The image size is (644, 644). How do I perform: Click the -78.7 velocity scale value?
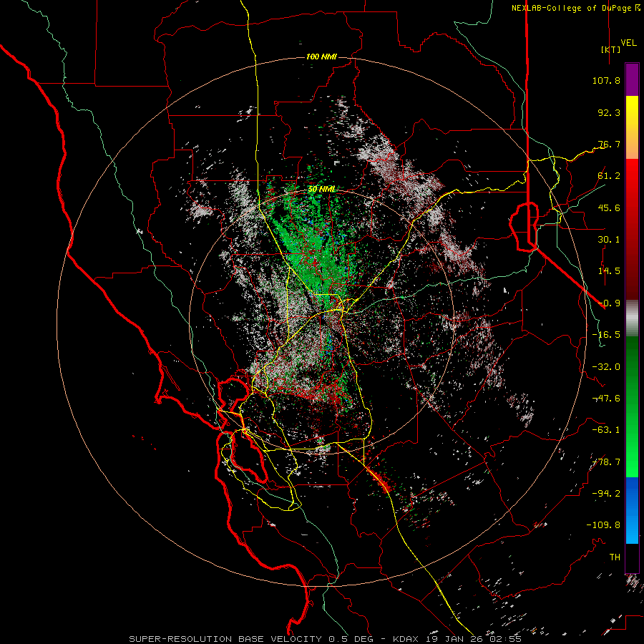pos(606,462)
